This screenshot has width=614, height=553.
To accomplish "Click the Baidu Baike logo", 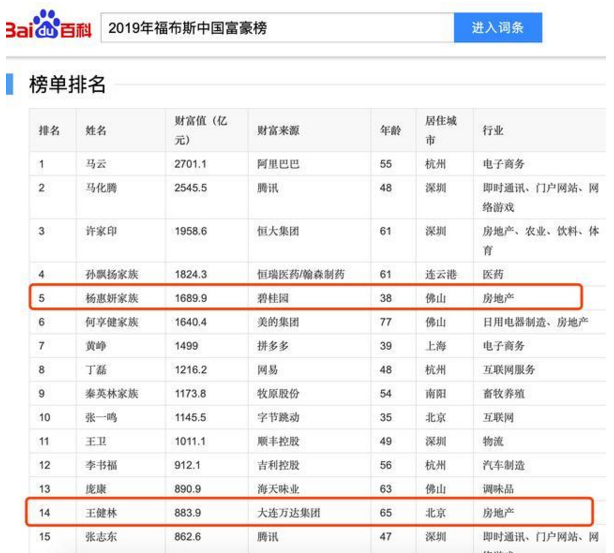I will tap(49, 25).
